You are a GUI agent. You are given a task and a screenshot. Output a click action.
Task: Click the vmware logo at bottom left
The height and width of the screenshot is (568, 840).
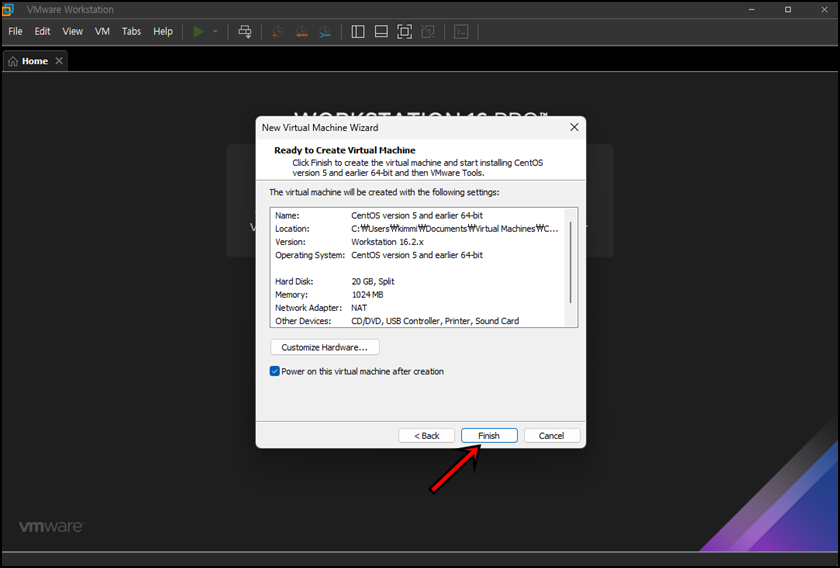tap(51, 526)
